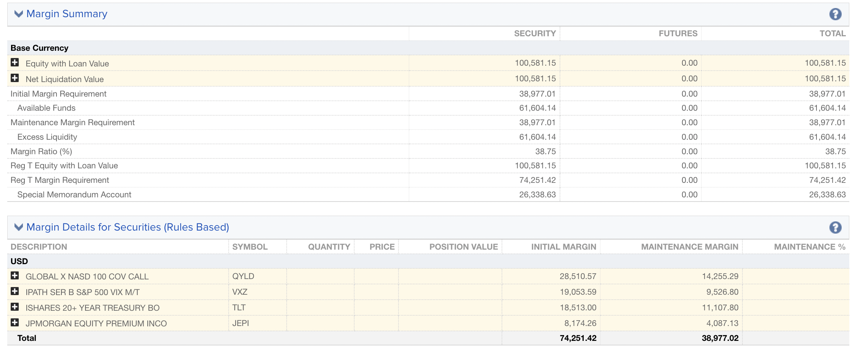Image resolution: width=868 pixels, height=355 pixels.
Task: Collapse Margin Details for Securities section
Action: click(x=18, y=228)
